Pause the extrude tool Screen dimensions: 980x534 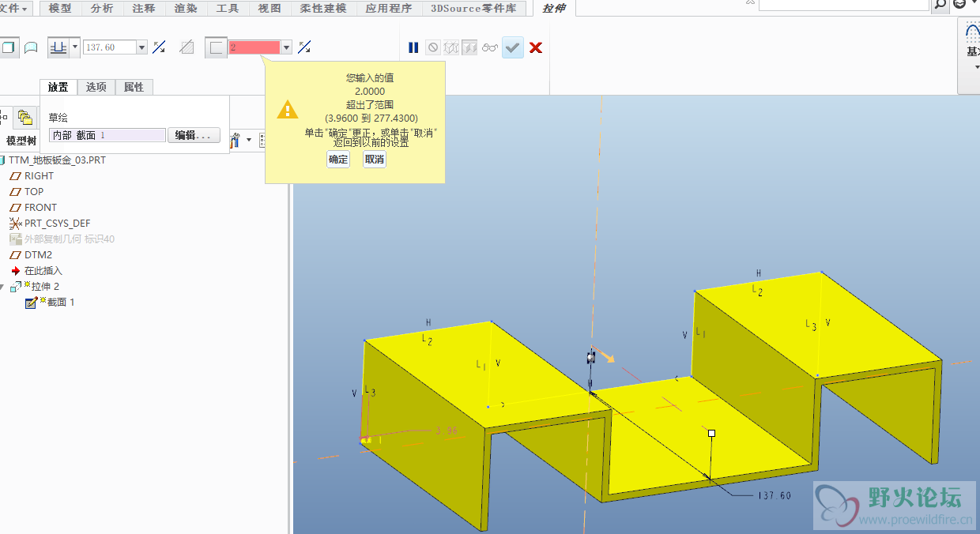click(413, 47)
